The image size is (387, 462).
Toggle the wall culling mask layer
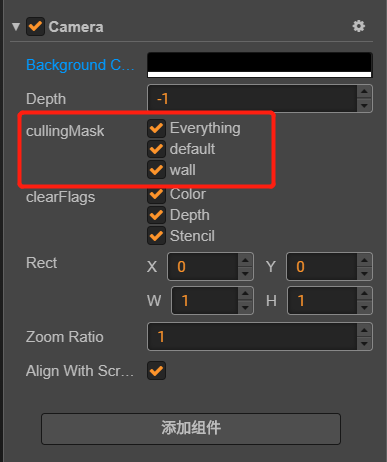point(156,170)
